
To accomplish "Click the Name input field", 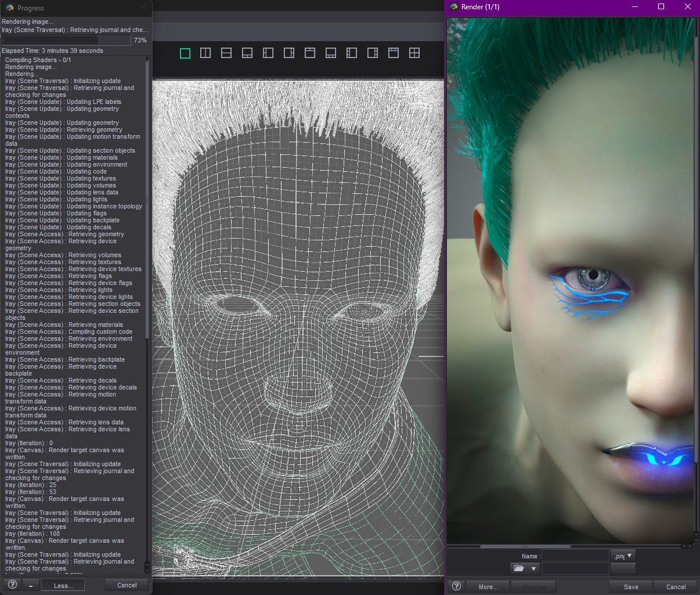I will coord(576,556).
